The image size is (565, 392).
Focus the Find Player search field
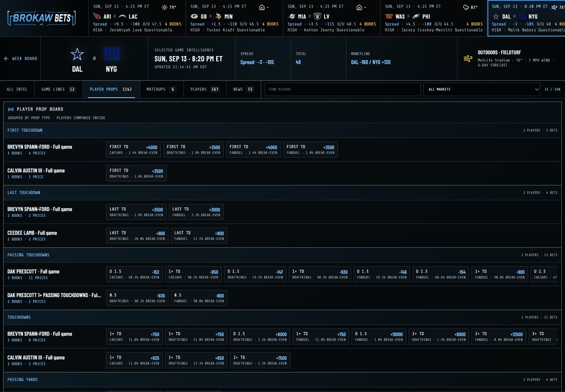(x=343, y=89)
